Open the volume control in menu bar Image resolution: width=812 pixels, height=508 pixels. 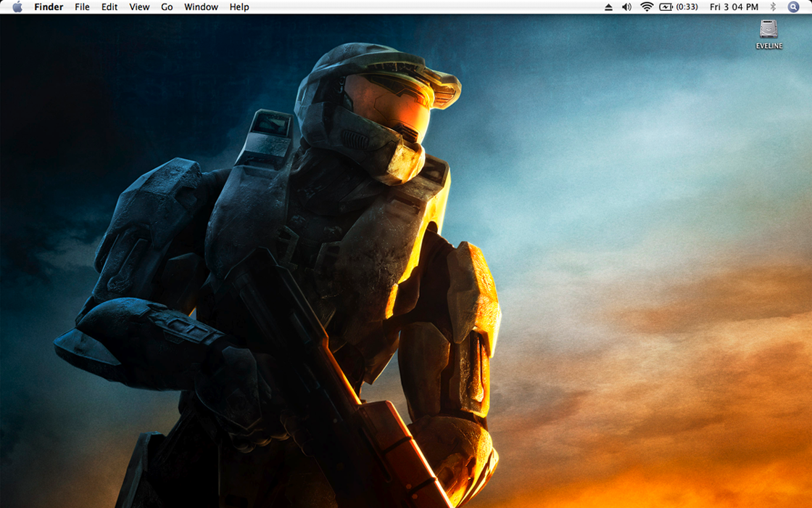click(626, 7)
